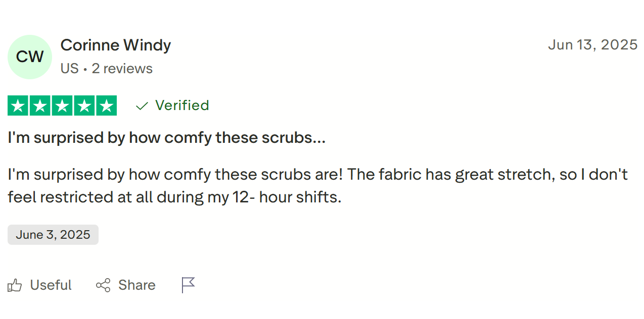
Task: Click the third rating star
Action: click(62, 105)
